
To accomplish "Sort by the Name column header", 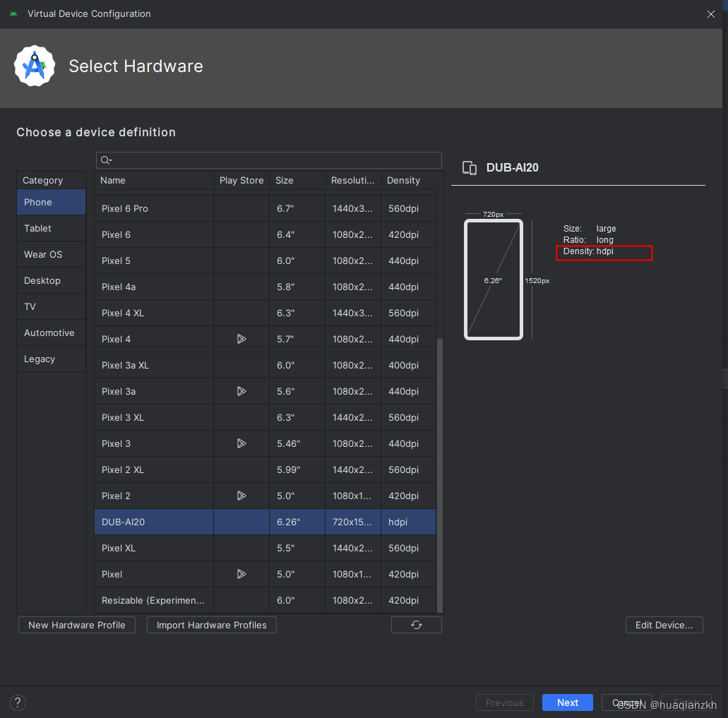I will point(154,180).
